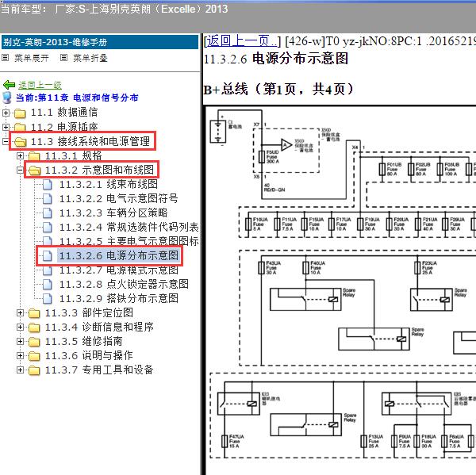Click 当前:第11章 电源和信号分布 heading
The image size is (476, 475).
tap(77, 98)
